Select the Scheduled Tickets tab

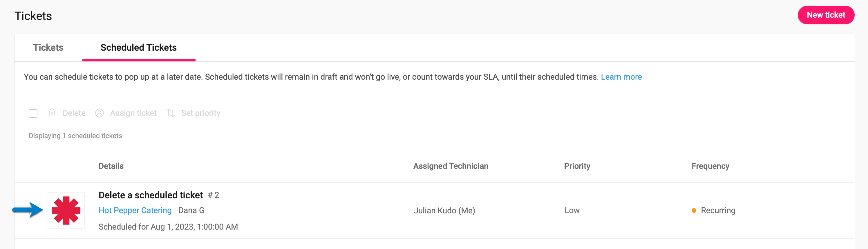click(138, 47)
